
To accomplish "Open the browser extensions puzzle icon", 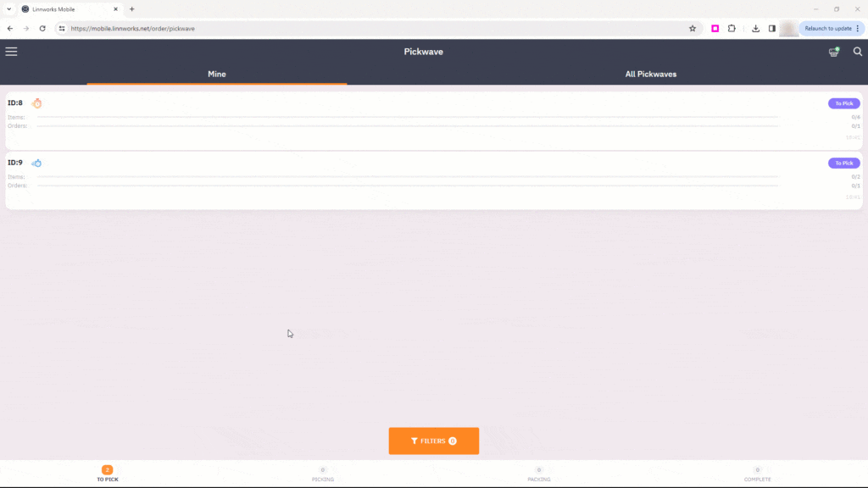I will tap(732, 28).
